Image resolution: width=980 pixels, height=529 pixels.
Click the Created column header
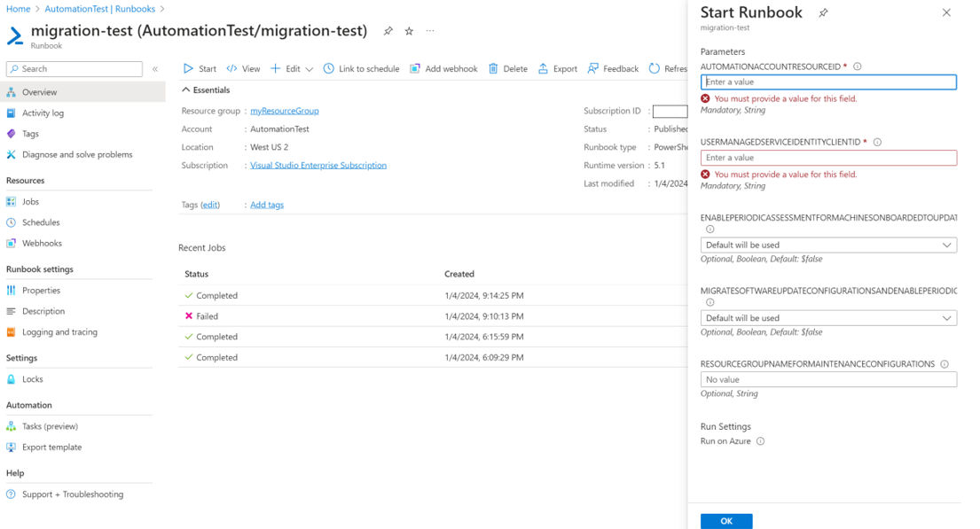(459, 274)
